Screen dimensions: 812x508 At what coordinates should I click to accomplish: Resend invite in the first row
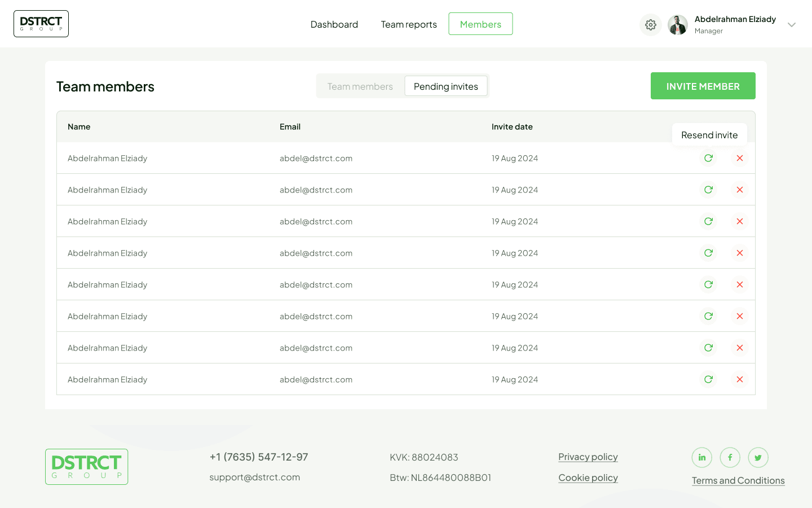708,158
